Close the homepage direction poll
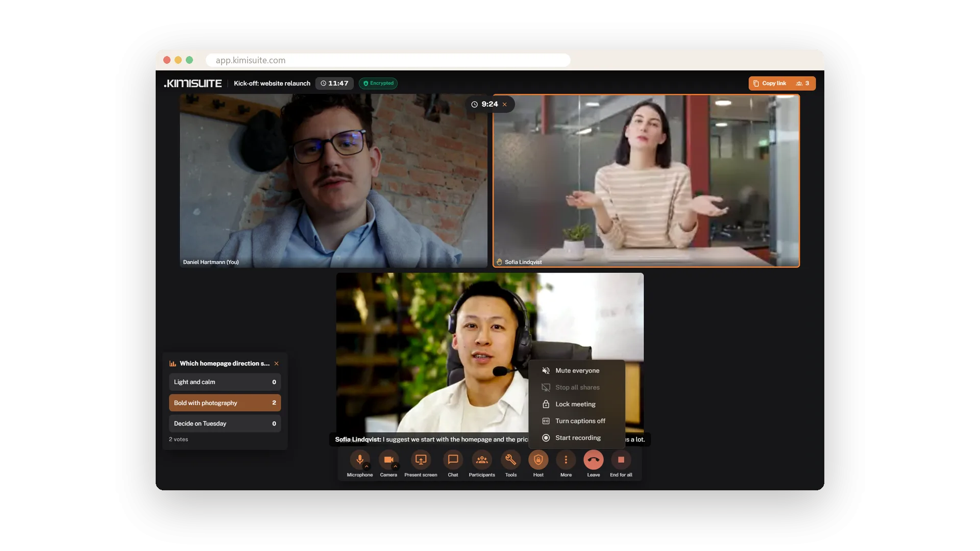 [x=277, y=364]
